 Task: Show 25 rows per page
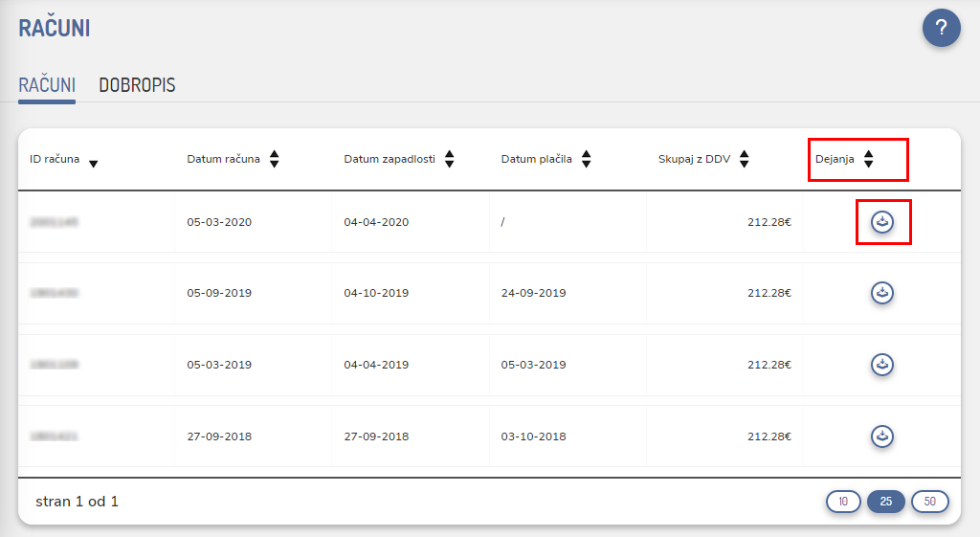(x=885, y=502)
